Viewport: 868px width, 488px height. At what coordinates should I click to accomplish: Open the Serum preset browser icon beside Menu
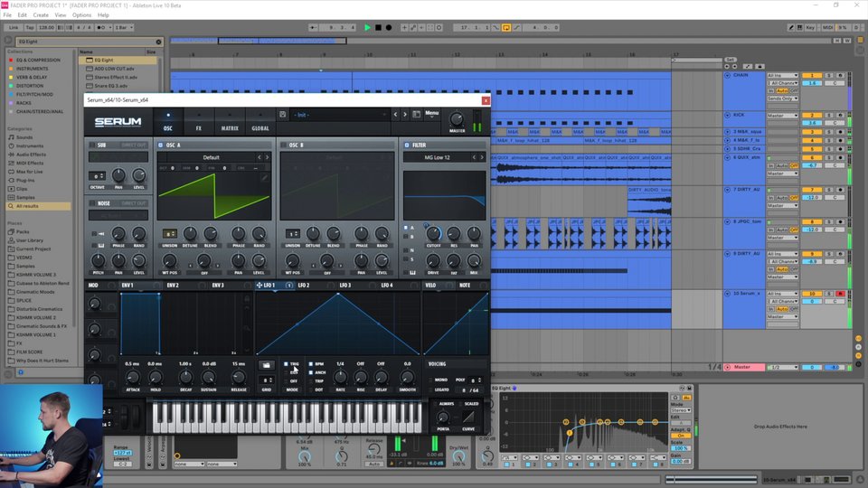click(x=416, y=115)
